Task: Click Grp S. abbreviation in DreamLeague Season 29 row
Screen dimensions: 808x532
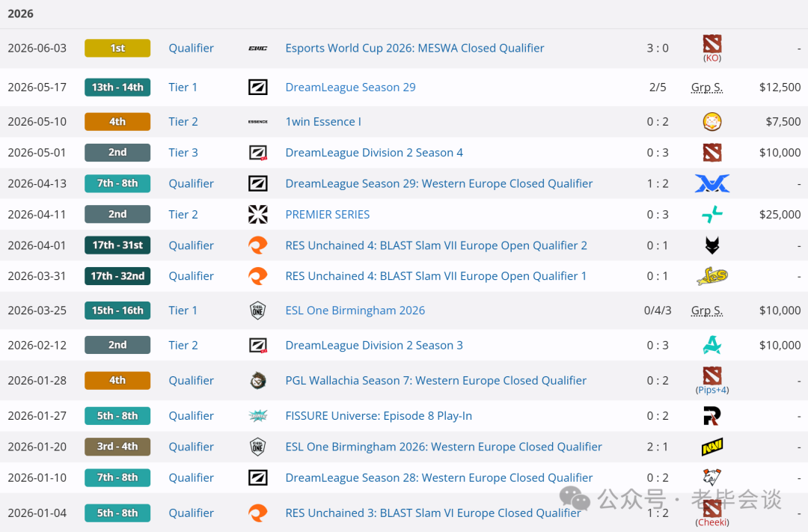Action: pyautogui.click(x=707, y=87)
